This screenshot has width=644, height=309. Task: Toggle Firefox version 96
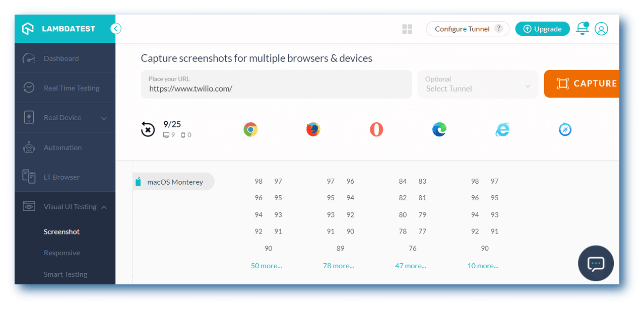(350, 181)
